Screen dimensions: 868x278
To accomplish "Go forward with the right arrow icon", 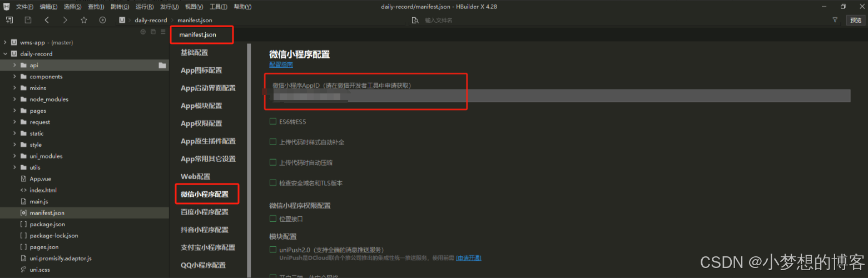I will (x=65, y=20).
